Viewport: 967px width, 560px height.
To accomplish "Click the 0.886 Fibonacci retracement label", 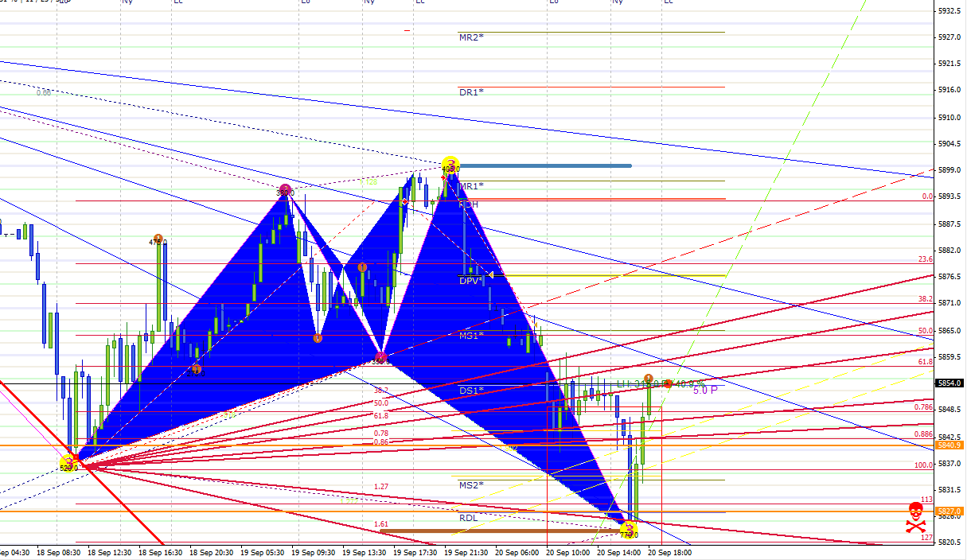I will coord(923,434).
